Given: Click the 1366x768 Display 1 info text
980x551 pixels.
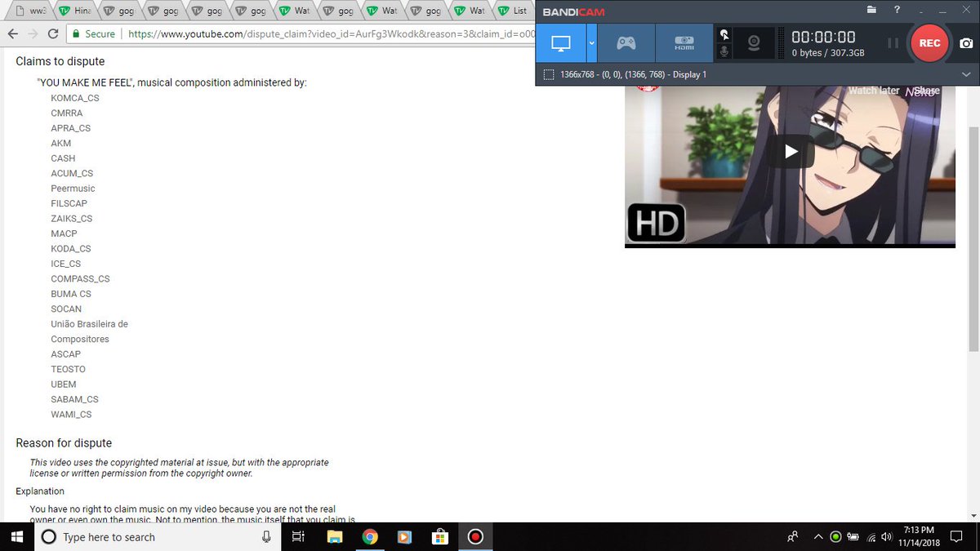Looking at the screenshot, I should 634,74.
